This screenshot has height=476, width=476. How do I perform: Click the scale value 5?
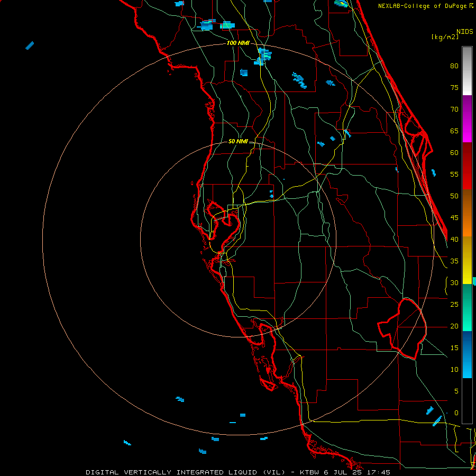(x=456, y=391)
